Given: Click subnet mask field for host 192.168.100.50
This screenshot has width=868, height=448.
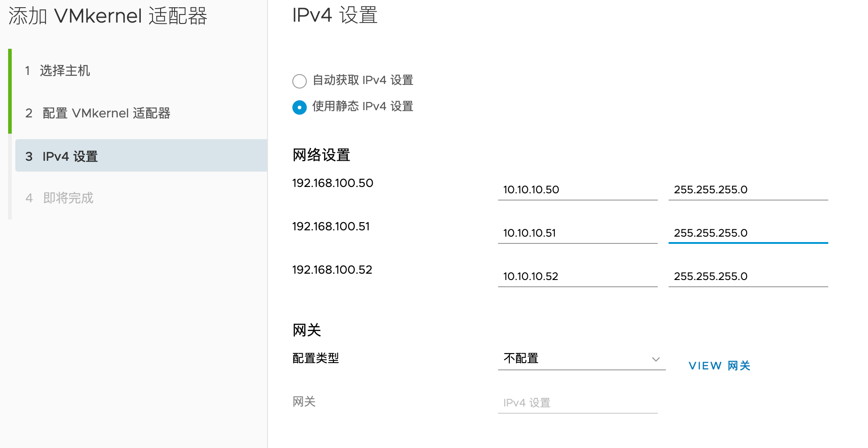Looking at the screenshot, I should (x=748, y=190).
